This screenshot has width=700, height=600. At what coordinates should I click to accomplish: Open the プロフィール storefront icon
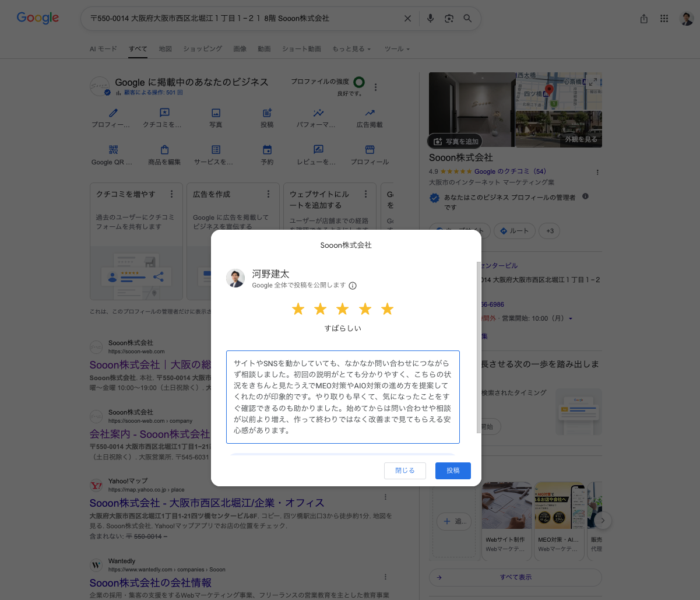tap(370, 150)
